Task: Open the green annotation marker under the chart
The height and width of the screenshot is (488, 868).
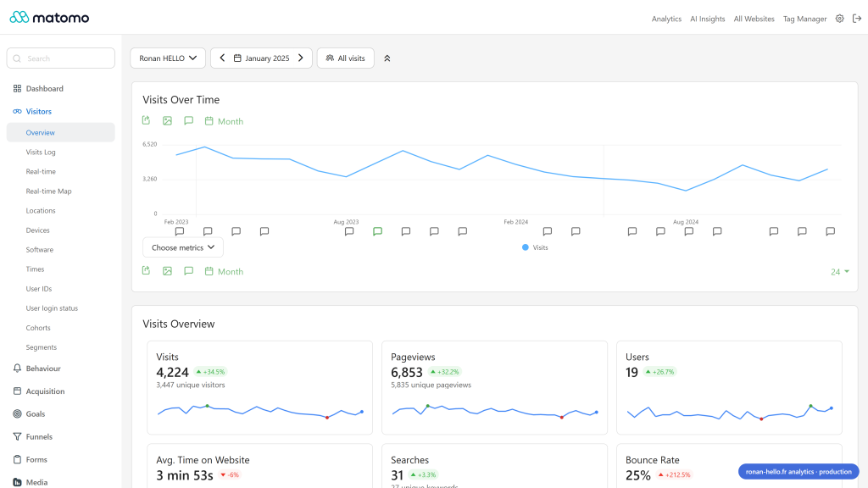Action: pos(377,231)
